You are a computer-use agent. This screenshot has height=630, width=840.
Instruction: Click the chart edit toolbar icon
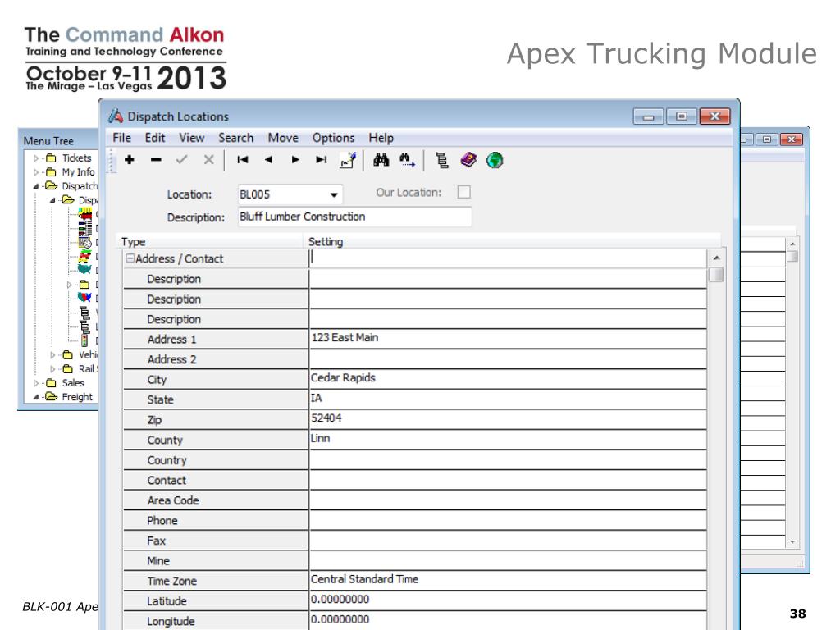pos(348,160)
